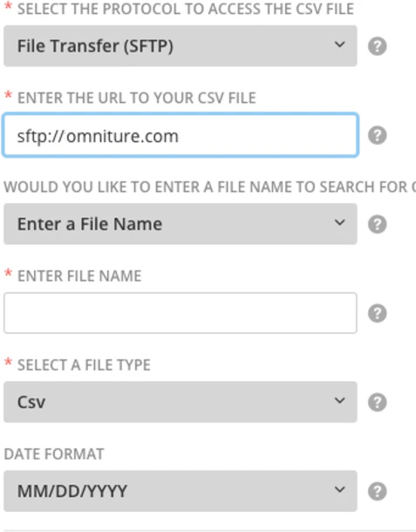Focus the sftp://omniture.com URL input field
The width and height of the screenshot is (416, 532).
coord(181,135)
